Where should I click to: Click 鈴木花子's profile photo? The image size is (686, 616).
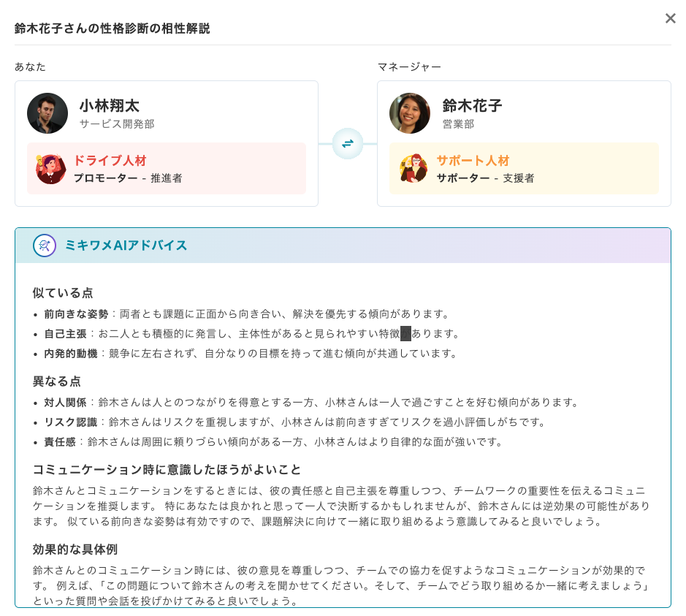point(410,113)
